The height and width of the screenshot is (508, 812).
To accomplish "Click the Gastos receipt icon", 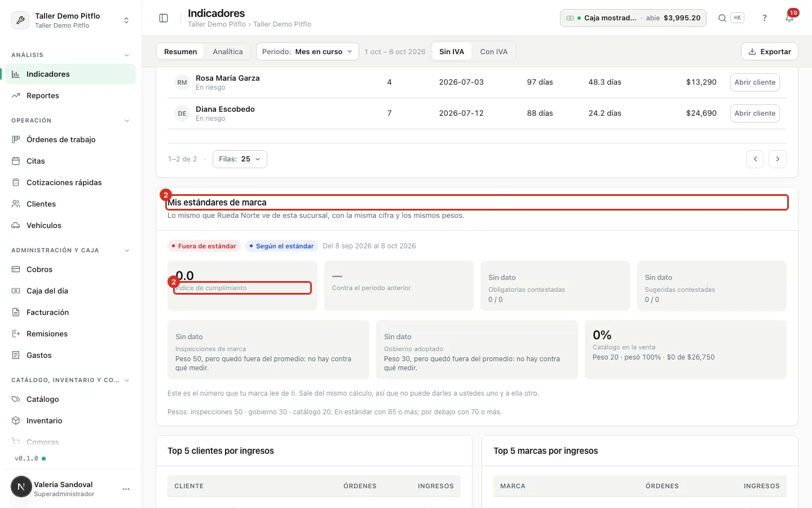I will pyautogui.click(x=16, y=355).
